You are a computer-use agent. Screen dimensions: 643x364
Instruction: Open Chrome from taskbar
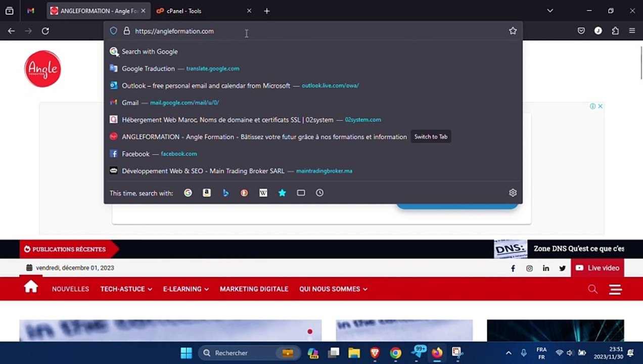click(395, 353)
